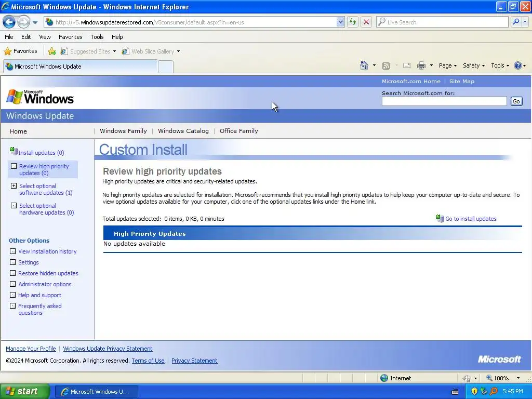Viewport: 532px width, 399px height.
Task: Open the Windows Family link
Action: click(x=123, y=131)
